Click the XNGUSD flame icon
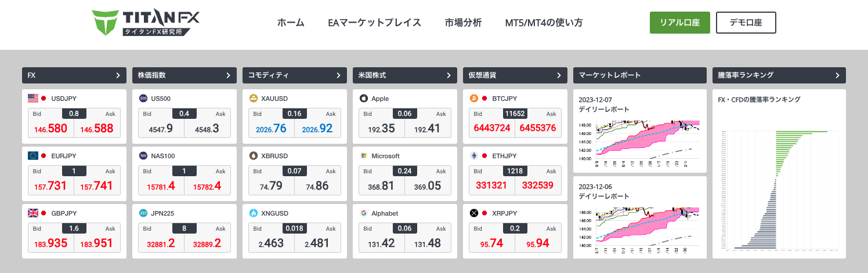 pyautogui.click(x=254, y=213)
